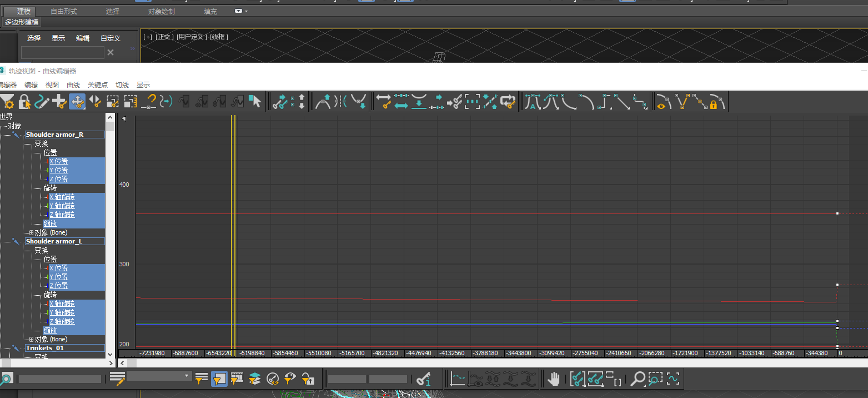Activate the Zoom magnifier tool

(638, 379)
